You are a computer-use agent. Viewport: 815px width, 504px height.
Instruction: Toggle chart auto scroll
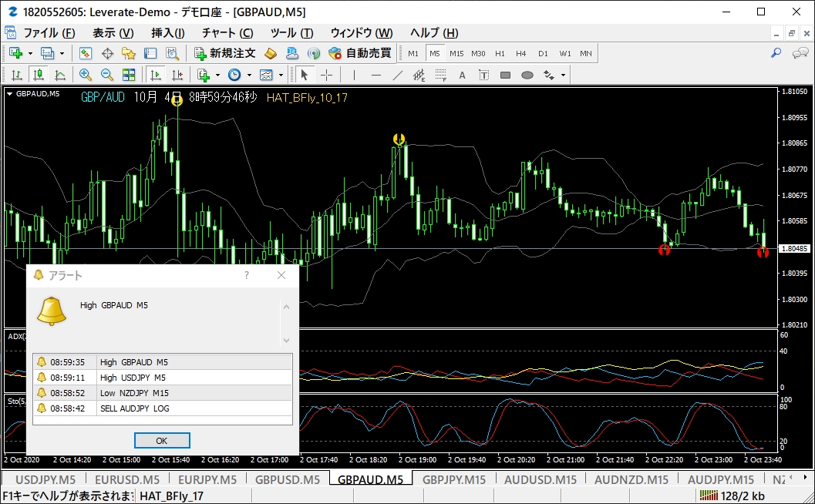tap(155, 76)
